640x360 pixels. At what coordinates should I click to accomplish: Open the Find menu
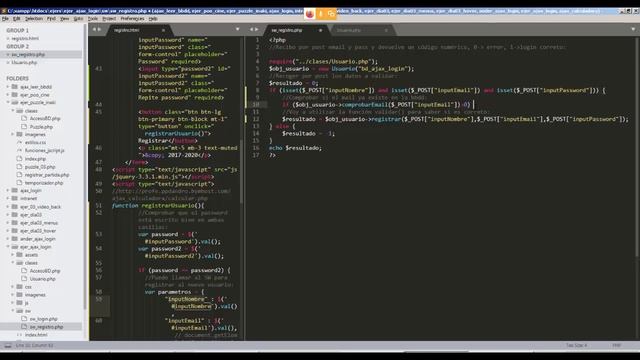pos(51,19)
